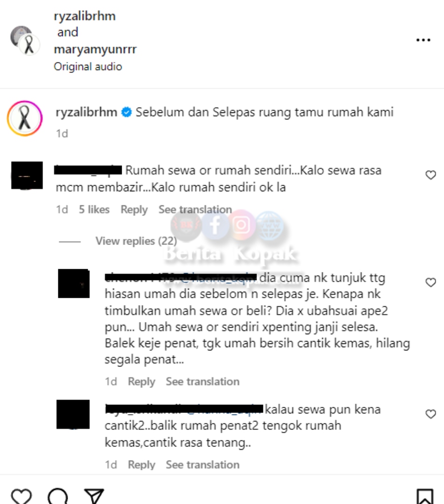Screen dimensions: 444x504
Task: Click the verified badge beside ryzalibrhm
Action: point(126,112)
